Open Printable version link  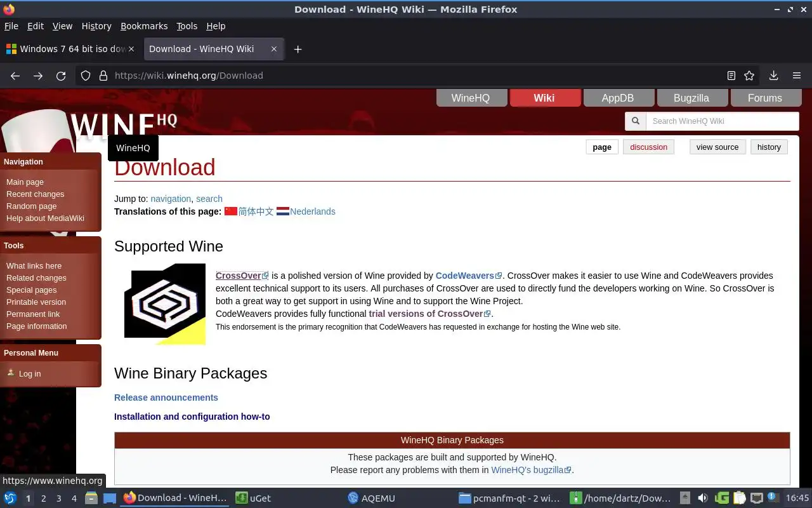[x=36, y=302]
